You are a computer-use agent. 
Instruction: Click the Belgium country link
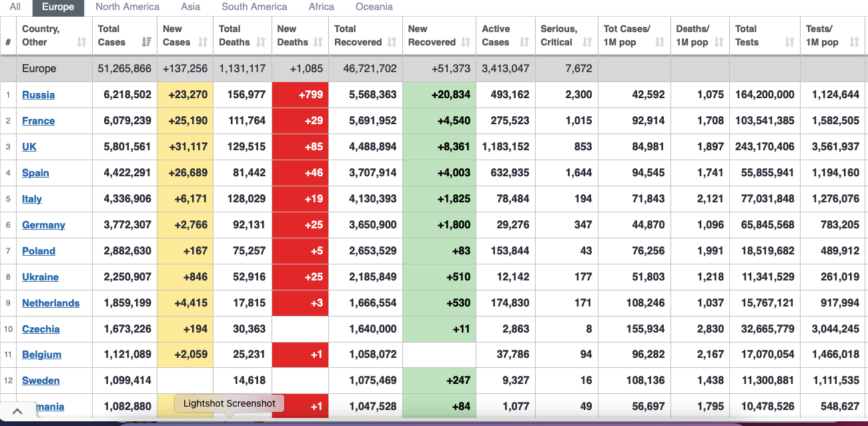(x=41, y=355)
